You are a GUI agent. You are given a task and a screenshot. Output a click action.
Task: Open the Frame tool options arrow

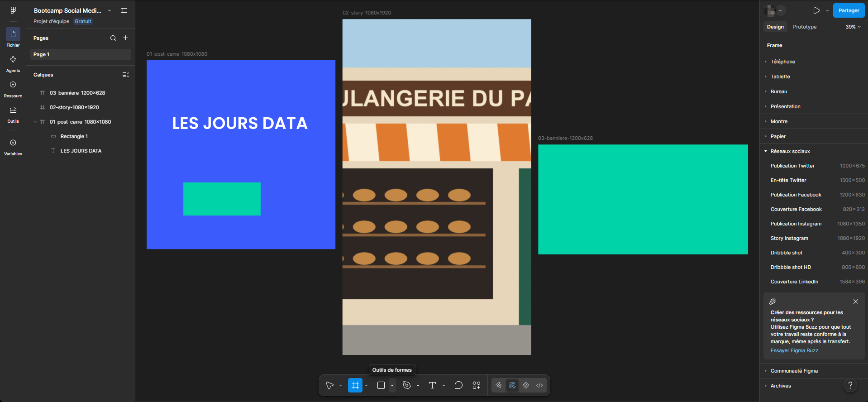366,386
